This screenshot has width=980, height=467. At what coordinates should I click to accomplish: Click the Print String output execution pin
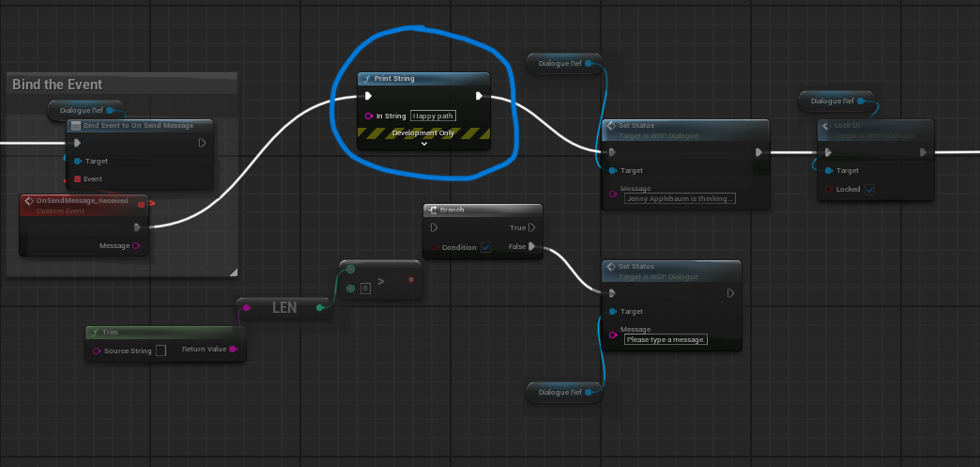[479, 96]
